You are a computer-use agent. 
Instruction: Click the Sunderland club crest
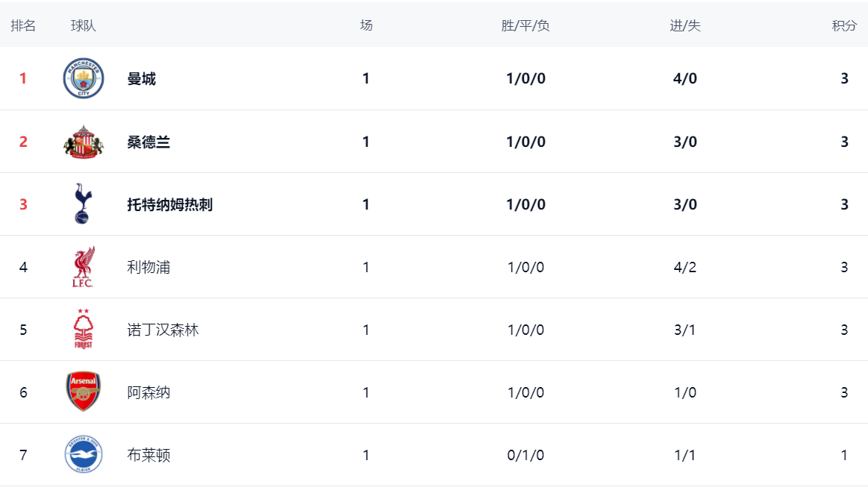pyautogui.click(x=84, y=142)
